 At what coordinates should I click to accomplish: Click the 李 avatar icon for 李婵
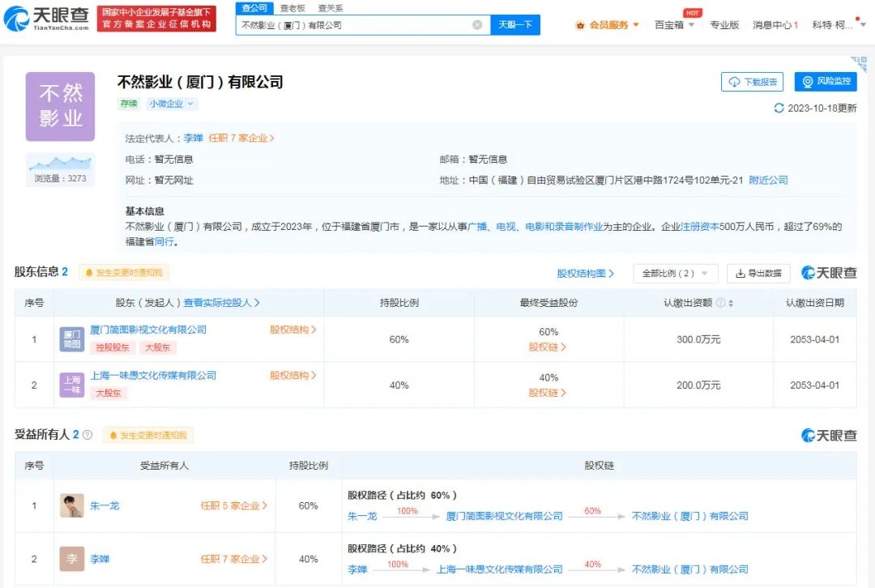pyautogui.click(x=72, y=558)
